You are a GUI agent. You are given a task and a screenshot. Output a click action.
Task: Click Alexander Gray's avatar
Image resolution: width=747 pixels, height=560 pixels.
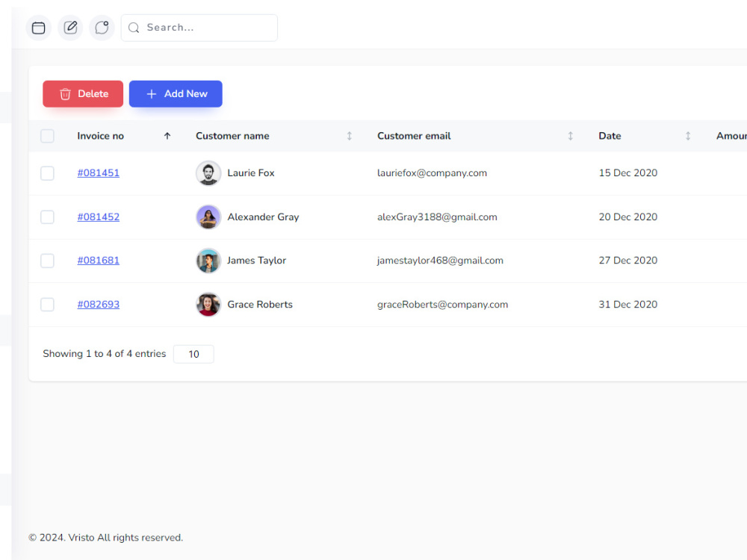click(208, 217)
